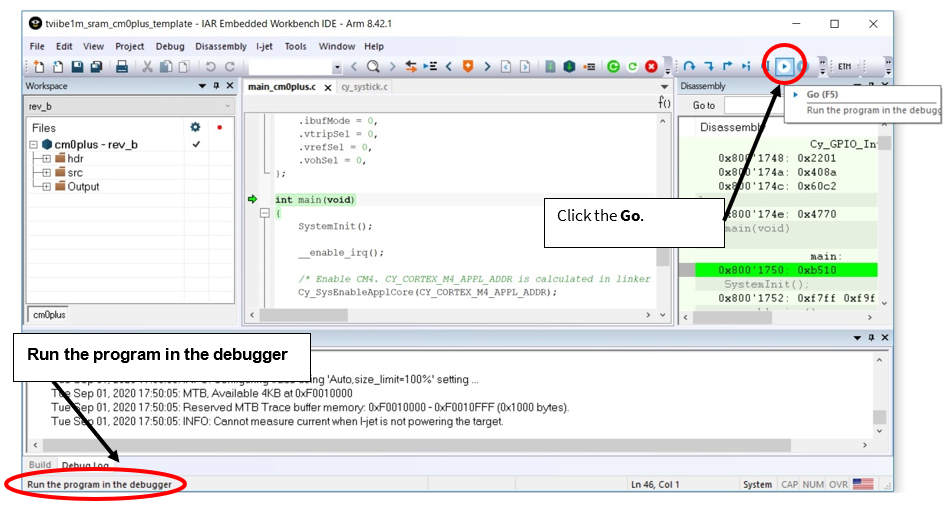Open the toolbar quick search dropdown
This screenshot has height=516, width=950.
click(x=337, y=67)
